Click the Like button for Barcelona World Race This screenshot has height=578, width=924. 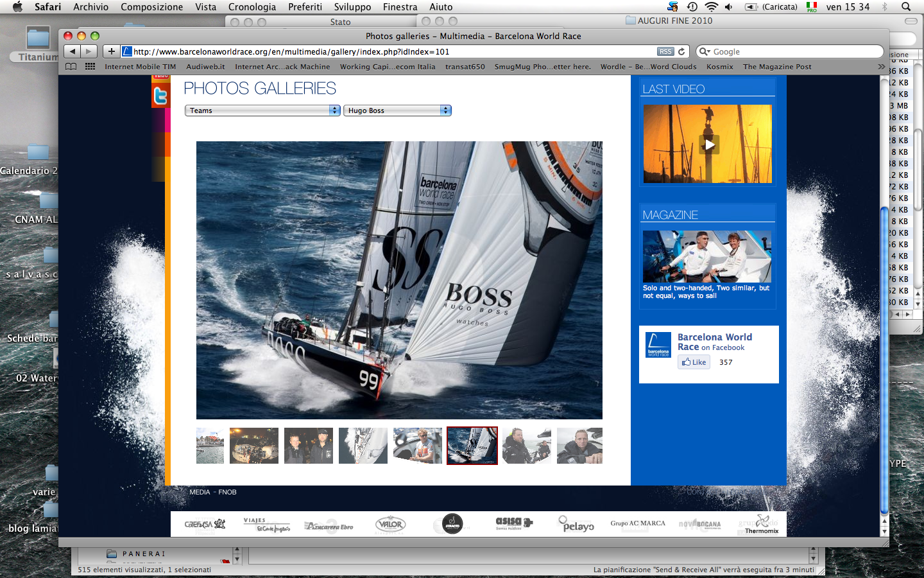tap(694, 362)
